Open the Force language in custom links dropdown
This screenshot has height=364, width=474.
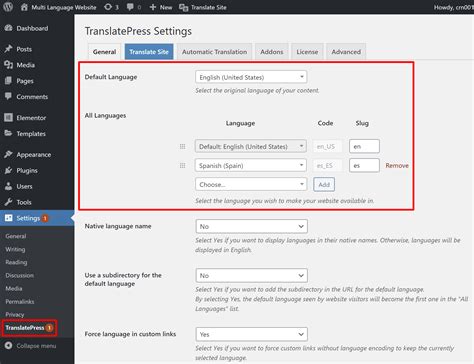[x=252, y=334]
